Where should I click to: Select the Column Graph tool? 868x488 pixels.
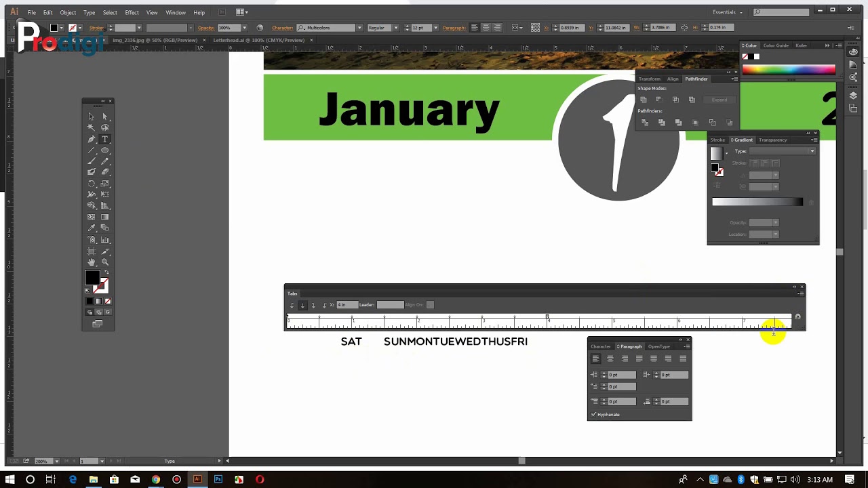click(x=105, y=240)
